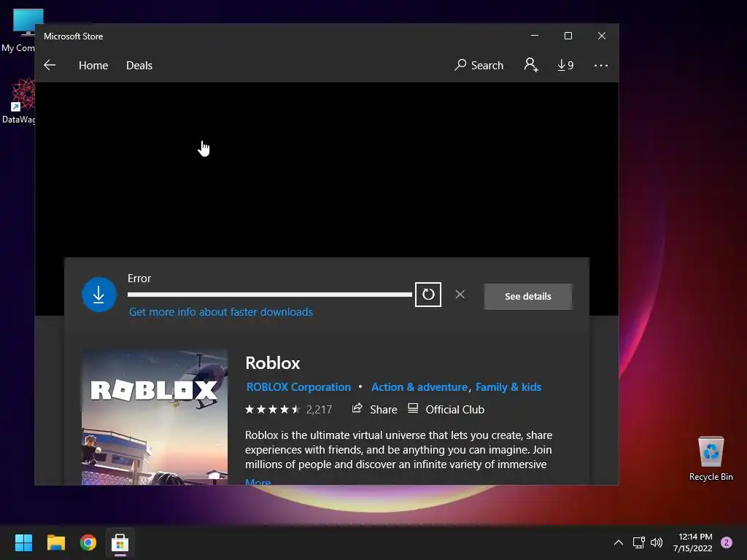
Task: Click the sign-in account icon
Action: pyautogui.click(x=531, y=65)
